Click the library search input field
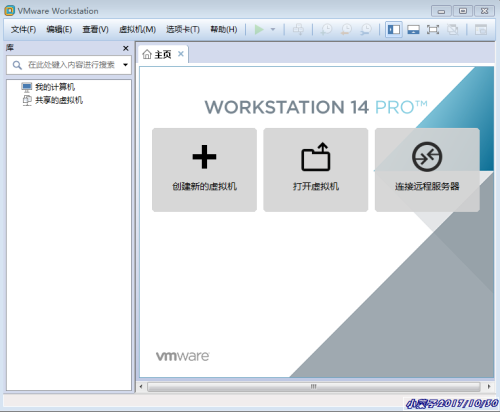Screen dimensions: 500x412 tap(69, 65)
